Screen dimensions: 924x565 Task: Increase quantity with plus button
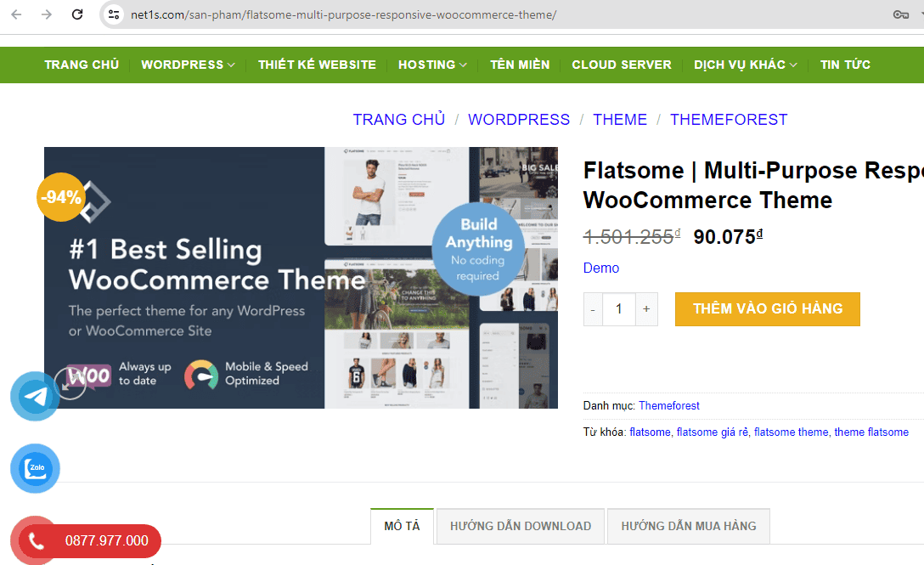pyautogui.click(x=646, y=309)
